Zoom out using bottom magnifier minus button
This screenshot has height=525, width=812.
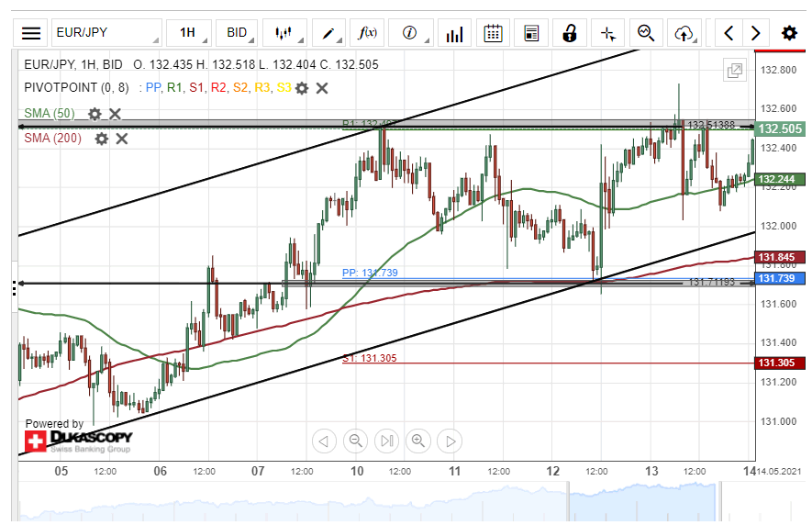[355, 441]
